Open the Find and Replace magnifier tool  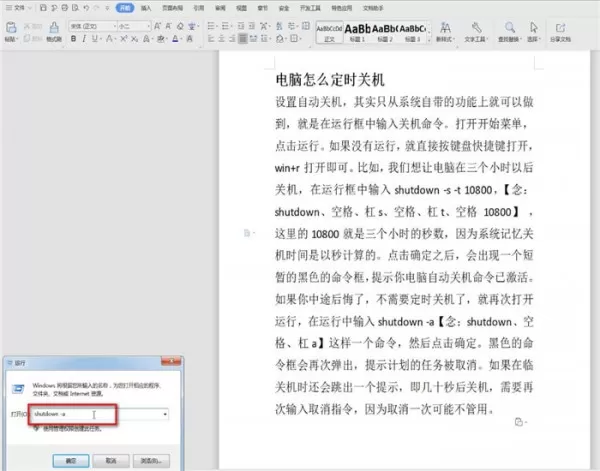[x=509, y=28]
